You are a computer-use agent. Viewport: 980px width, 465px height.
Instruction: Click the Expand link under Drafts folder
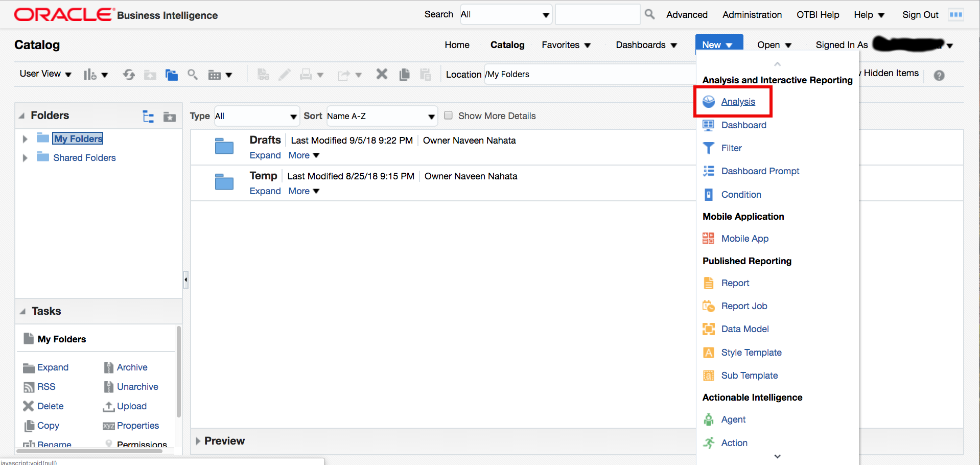tap(265, 155)
